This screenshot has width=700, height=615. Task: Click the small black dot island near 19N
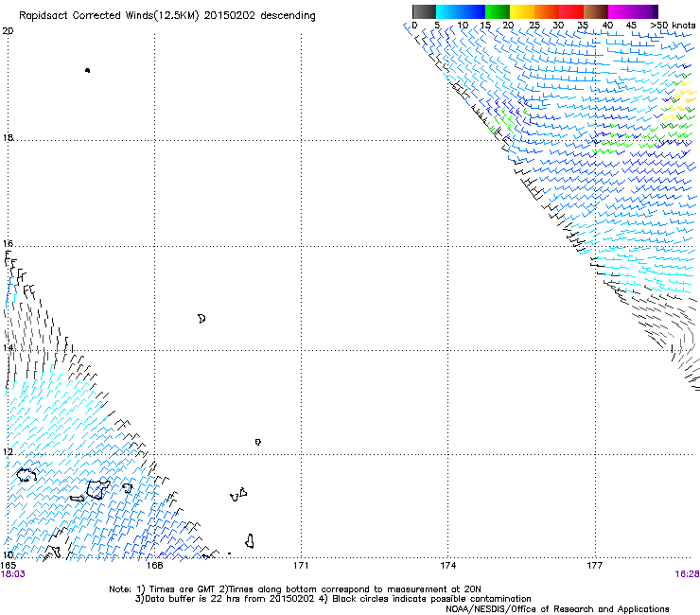(87, 70)
